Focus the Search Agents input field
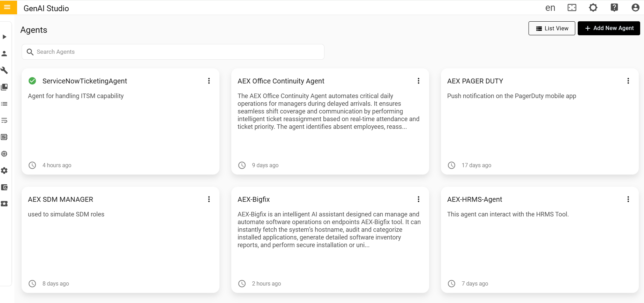This screenshot has height=303, width=644. tap(178, 52)
